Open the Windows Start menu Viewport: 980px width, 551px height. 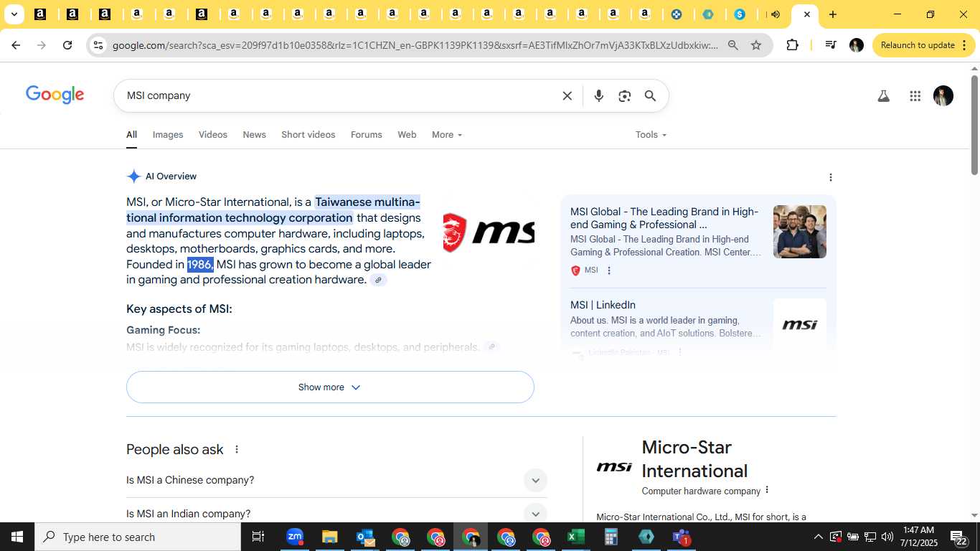point(17,537)
